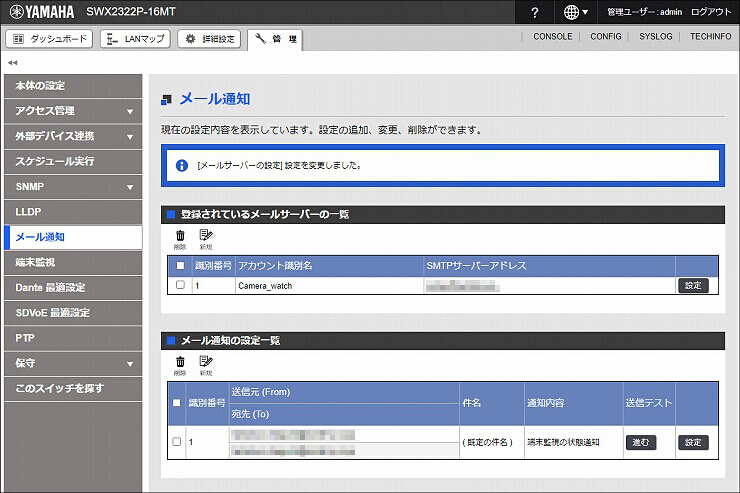
Task: Open スケジュール実行 in the sidebar
Action: click(x=73, y=161)
